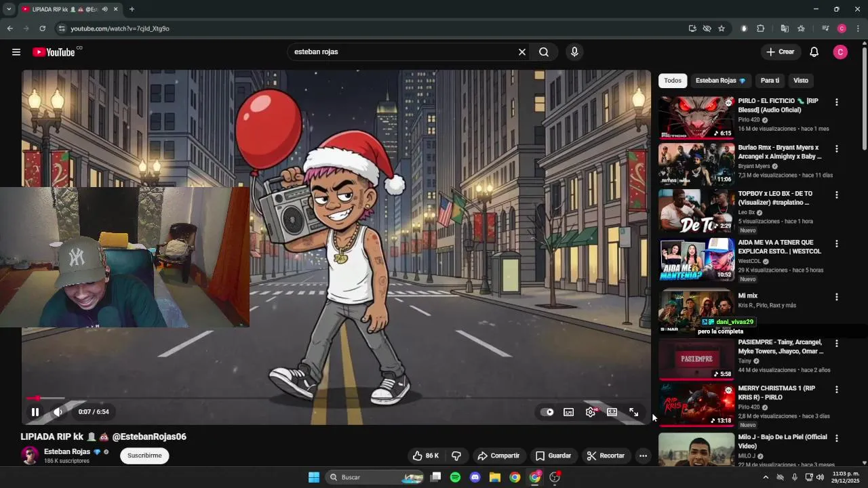Viewport: 868px width, 488px height.
Task: Save the video with Guardar
Action: [x=553, y=455]
